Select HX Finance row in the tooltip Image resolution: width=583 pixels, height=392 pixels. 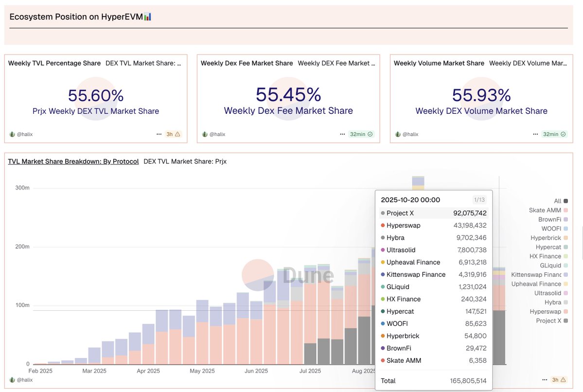pos(434,299)
